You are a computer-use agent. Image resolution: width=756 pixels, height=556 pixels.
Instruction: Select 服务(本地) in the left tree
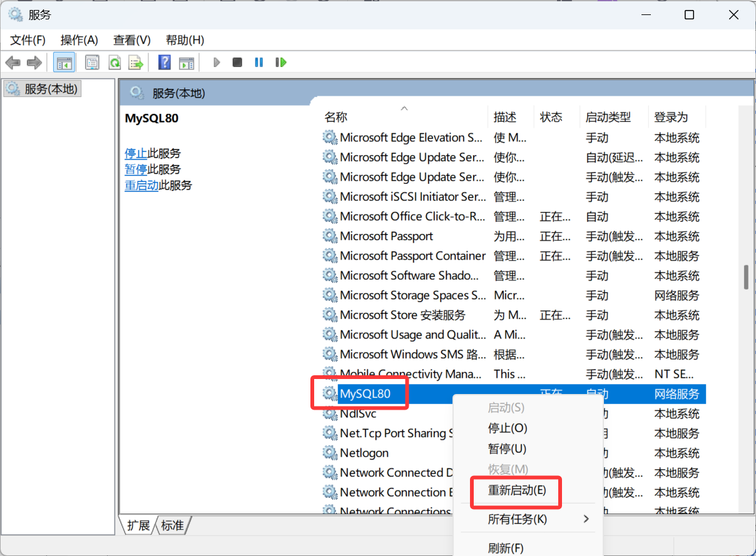coord(43,89)
